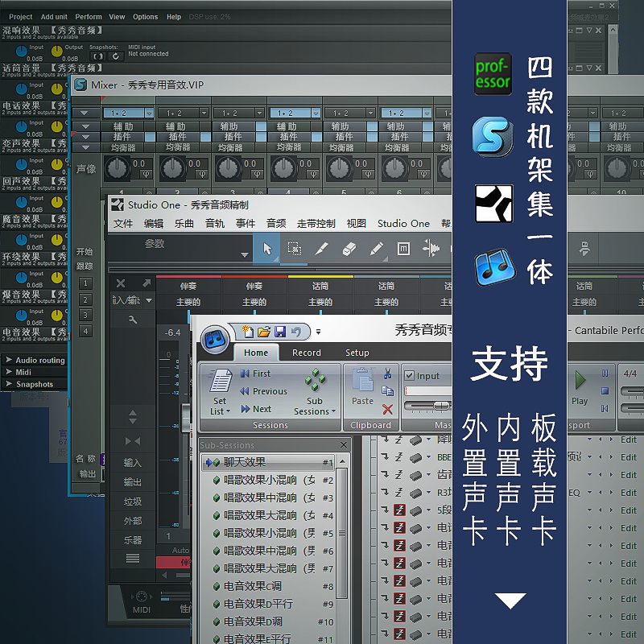The image size is (644, 644).
Task: Choose the paint brush tool in Studio One
Action: pos(376,249)
